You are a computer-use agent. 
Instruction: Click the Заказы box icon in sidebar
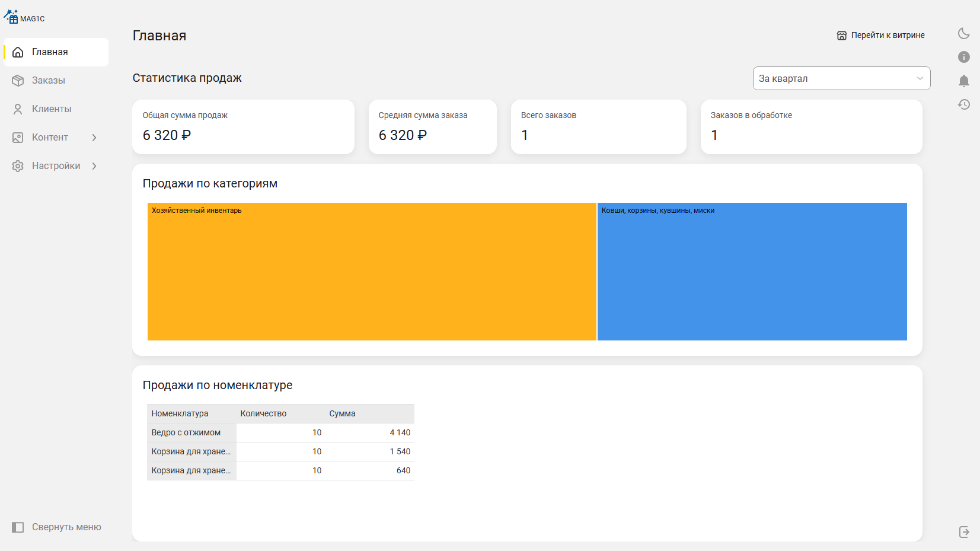pyautogui.click(x=18, y=81)
